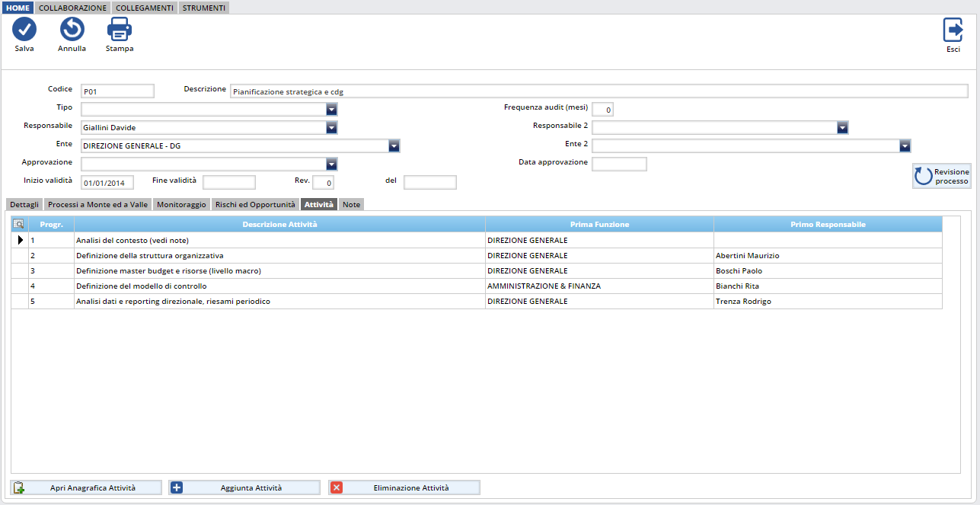
Task: Click the Revisione processo button
Action: (x=942, y=176)
